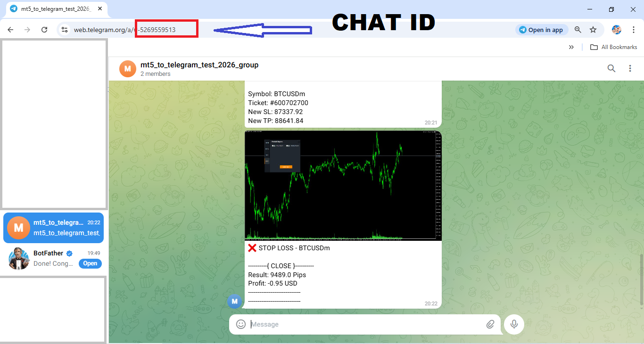Viewport: 644px width, 344px height.
Task: Click the Open in app button
Action: 542,29
